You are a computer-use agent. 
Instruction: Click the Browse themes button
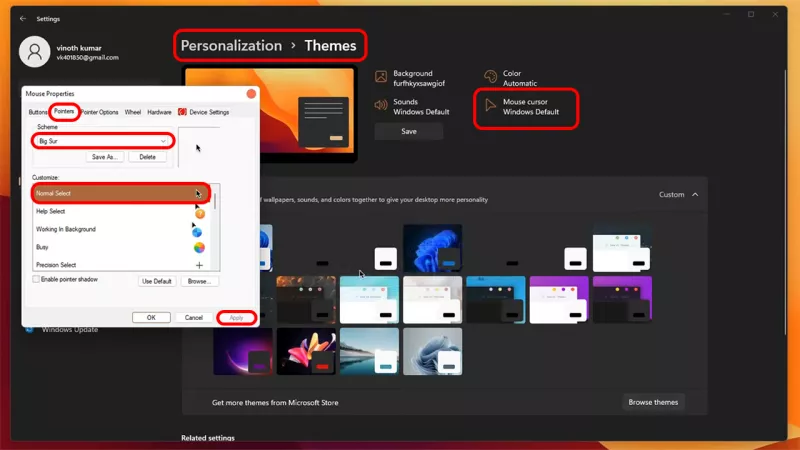click(x=653, y=402)
